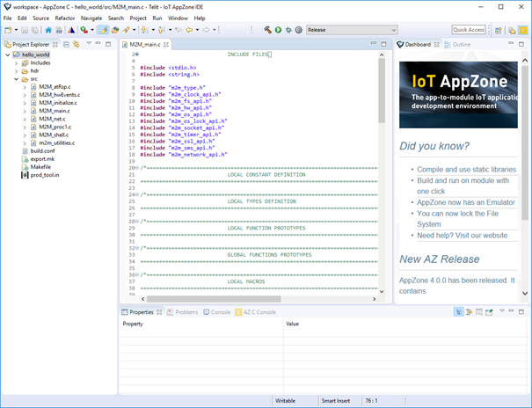The height and width of the screenshot is (408, 532).
Task: Click the Quick Access field
Action: 469,30
